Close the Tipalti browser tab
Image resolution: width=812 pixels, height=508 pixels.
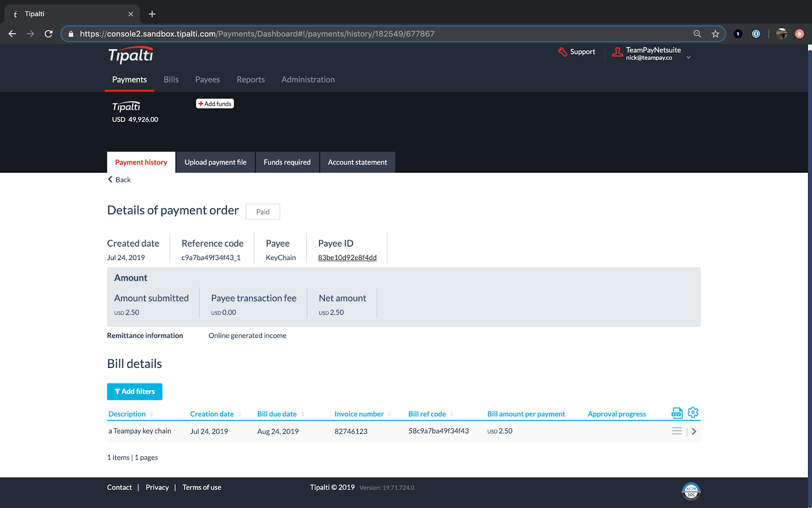tap(130, 14)
